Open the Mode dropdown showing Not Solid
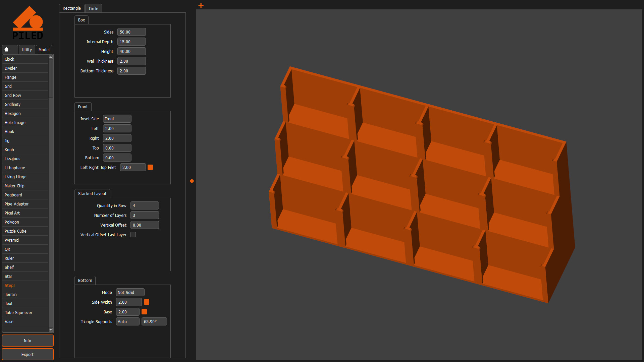 pos(130,292)
